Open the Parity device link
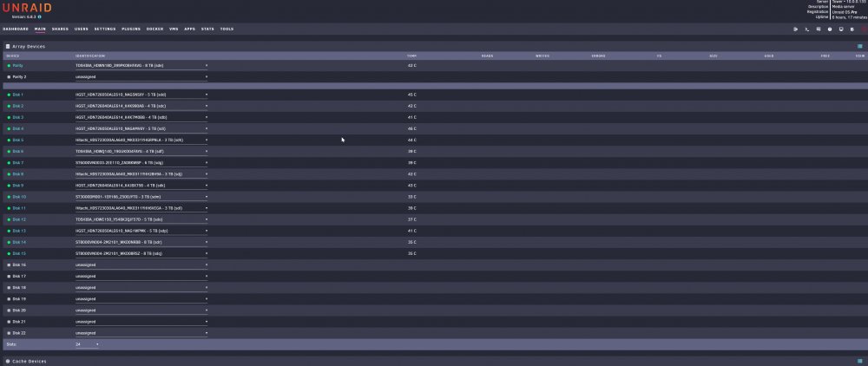The image size is (868, 366). (x=17, y=65)
